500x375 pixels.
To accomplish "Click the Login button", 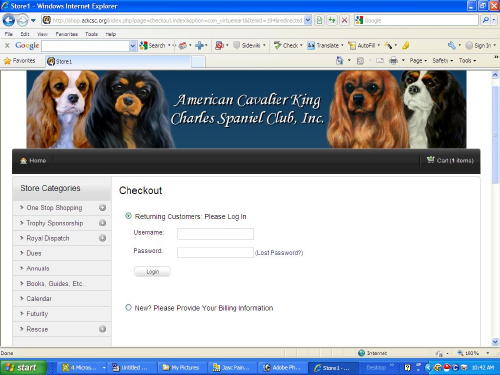I will [152, 272].
